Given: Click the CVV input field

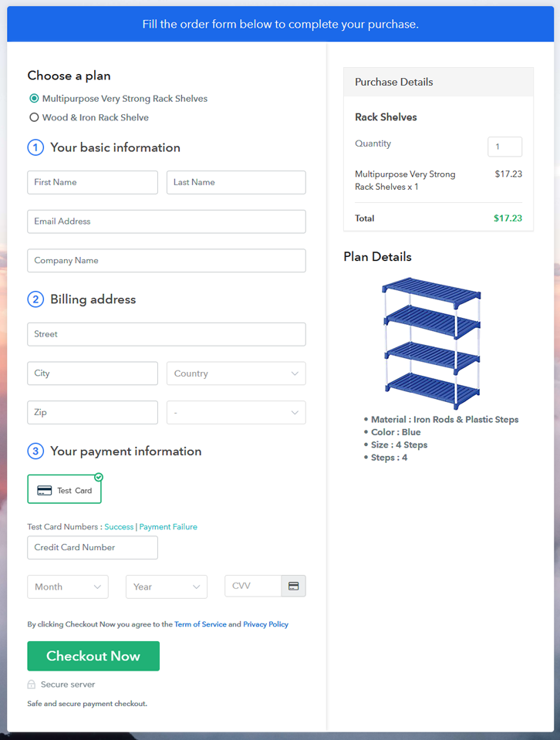Looking at the screenshot, I should 253,586.
